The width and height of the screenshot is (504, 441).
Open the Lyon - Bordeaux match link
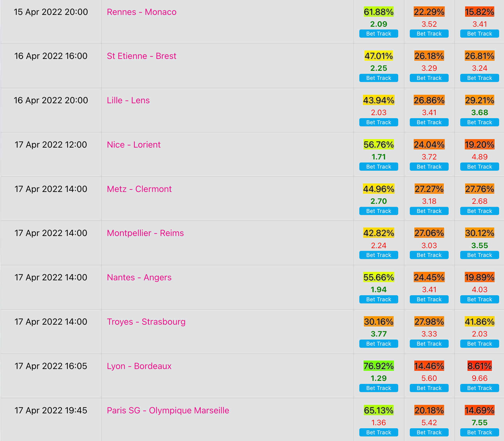click(x=139, y=366)
